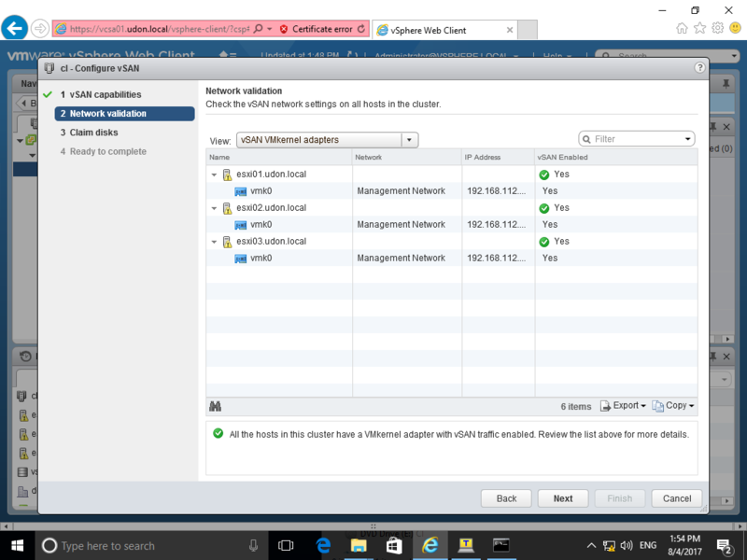
Task: Click green status check for esxi01 row
Action: point(544,175)
